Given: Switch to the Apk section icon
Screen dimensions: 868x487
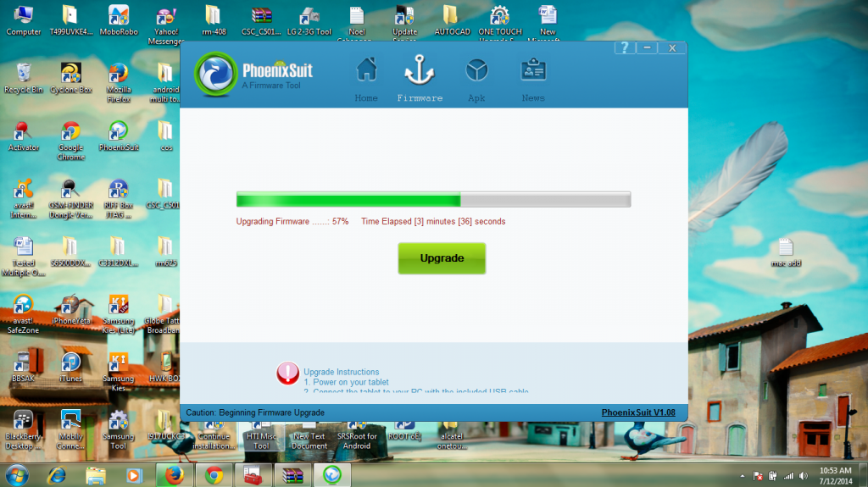Looking at the screenshot, I should [476, 70].
